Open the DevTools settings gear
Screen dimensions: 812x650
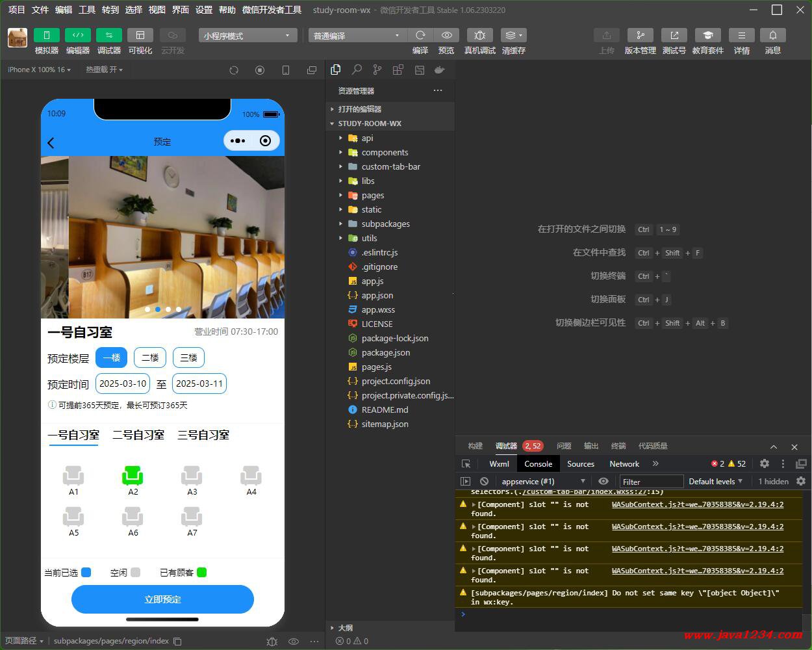click(765, 463)
